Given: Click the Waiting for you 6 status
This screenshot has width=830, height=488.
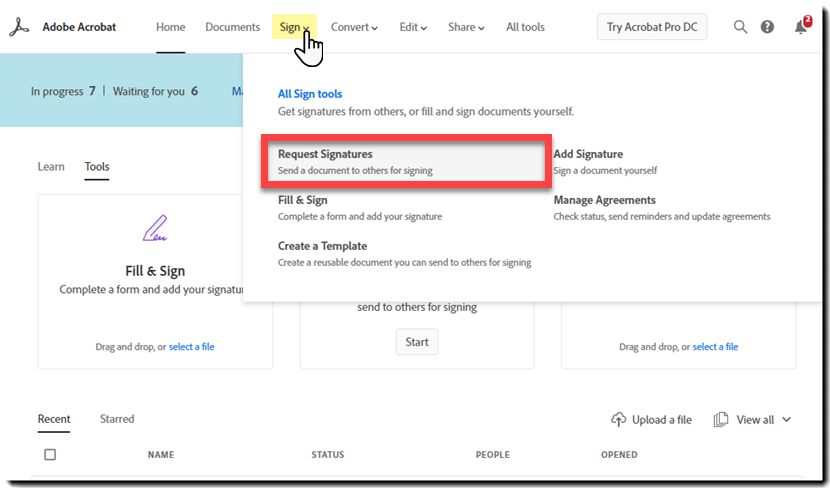Looking at the screenshot, I should (155, 91).
